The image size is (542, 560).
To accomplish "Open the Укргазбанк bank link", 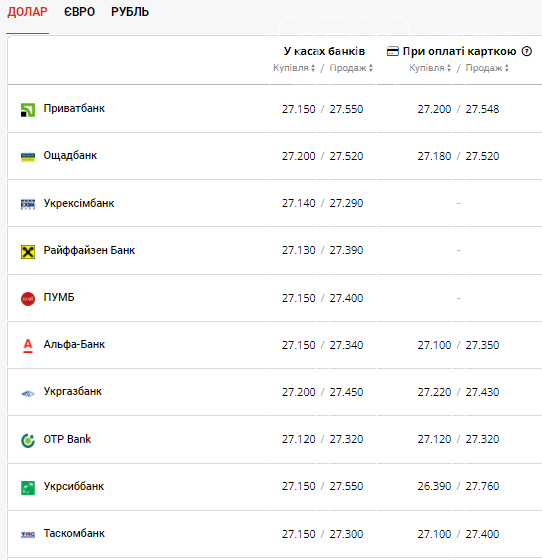I will tap(72, 391).
